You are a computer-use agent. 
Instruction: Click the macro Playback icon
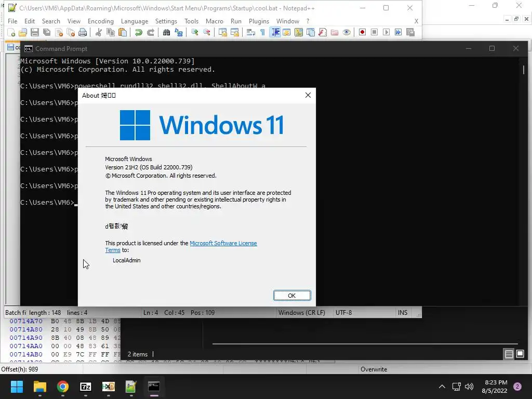pos(386,32)
